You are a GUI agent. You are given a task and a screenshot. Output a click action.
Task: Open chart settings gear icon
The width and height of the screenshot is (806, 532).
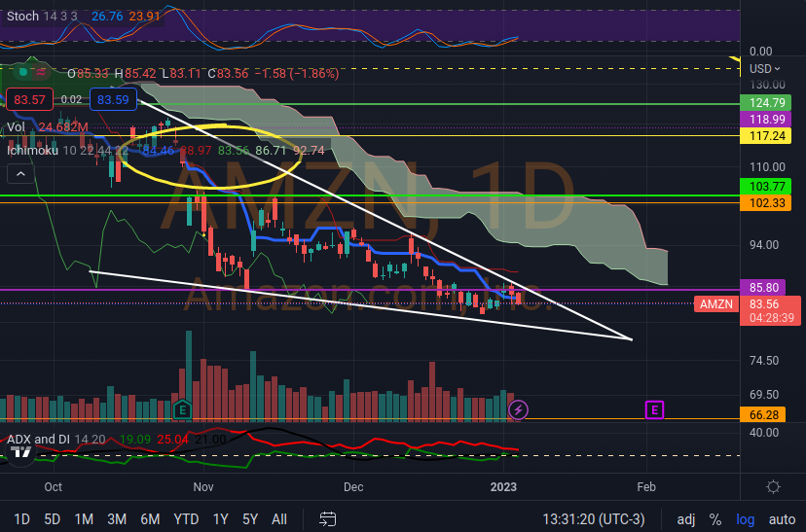[x=773, y=487]
